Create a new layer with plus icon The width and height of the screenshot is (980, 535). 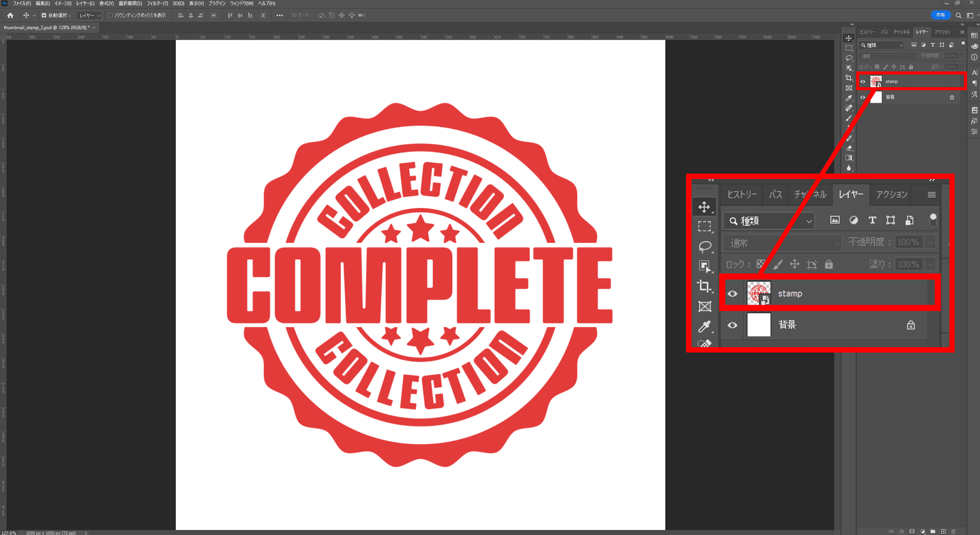click(943, 531)
